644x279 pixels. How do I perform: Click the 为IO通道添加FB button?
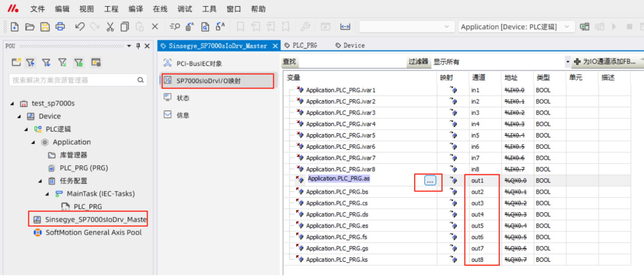coord(605,62)
